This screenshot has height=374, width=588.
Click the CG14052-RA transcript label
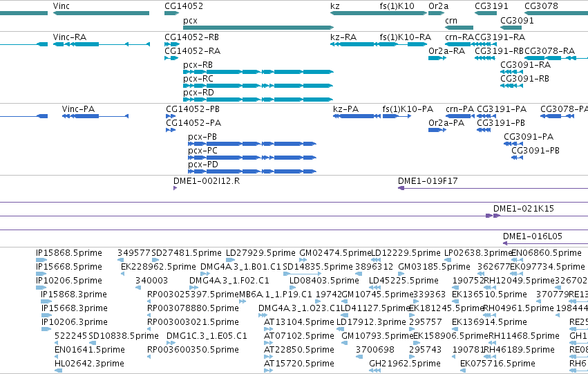pyautogui.click(x=192, y=51)
